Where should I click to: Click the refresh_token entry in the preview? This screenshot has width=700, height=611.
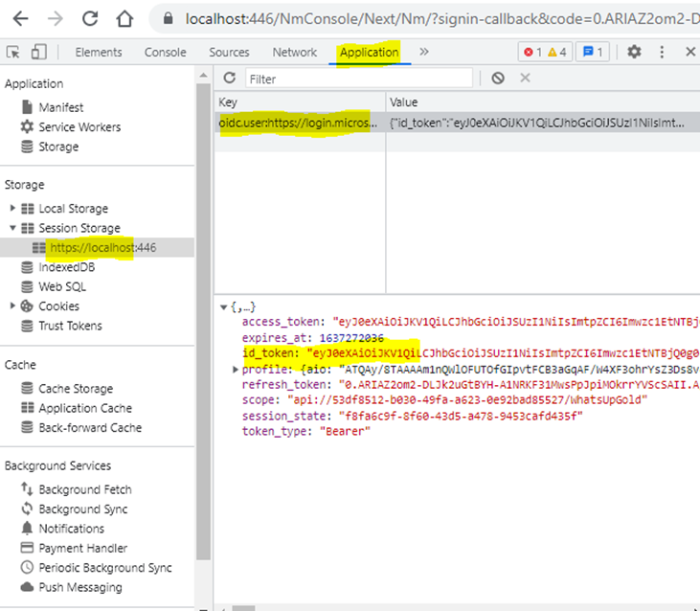pos(470,384)
